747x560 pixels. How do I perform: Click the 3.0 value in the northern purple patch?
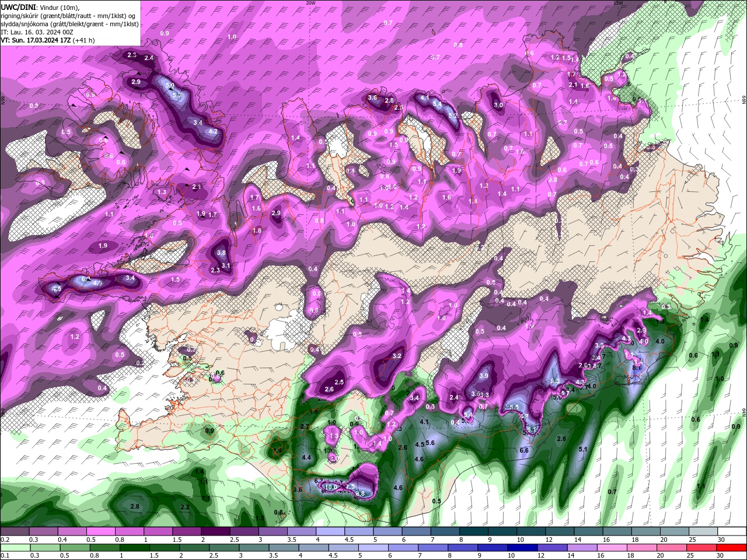[498, 105]
